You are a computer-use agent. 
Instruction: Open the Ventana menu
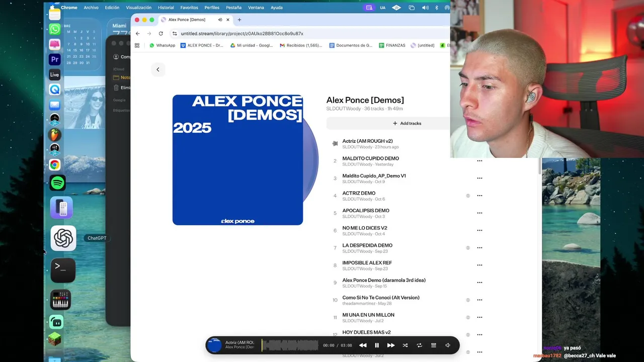pyautogui.click(x=256, y=8)
